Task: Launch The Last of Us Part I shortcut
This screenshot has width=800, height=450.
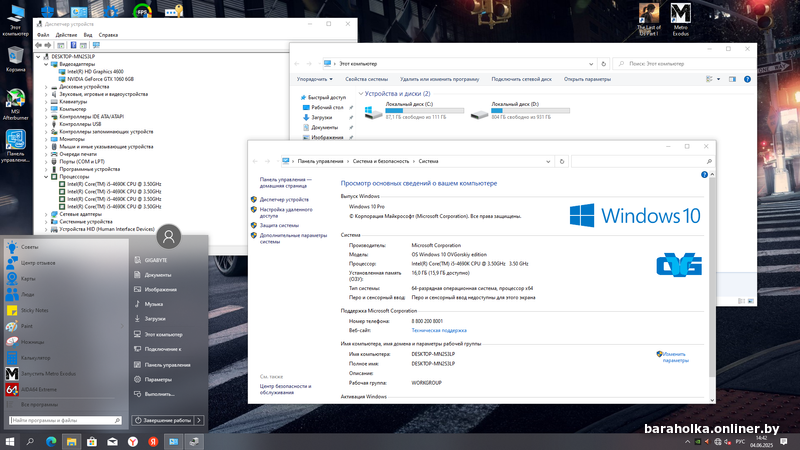Action: [x=649, y=19]
